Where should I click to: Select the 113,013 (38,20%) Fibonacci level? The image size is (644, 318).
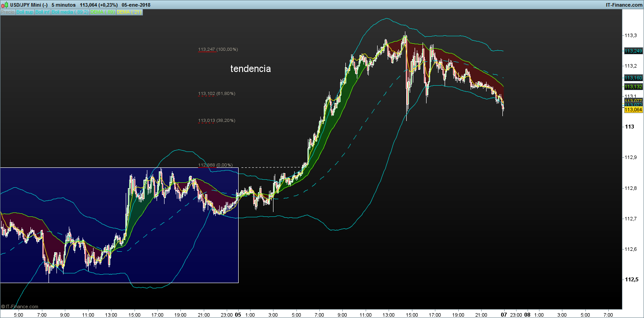click(x=217, y=120)
